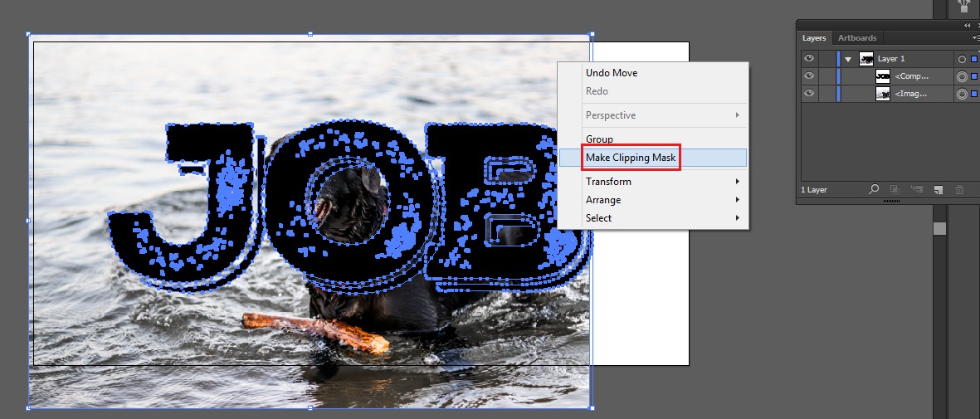Collapse the Layers panel with double-arrow icon

pos(967,26)
